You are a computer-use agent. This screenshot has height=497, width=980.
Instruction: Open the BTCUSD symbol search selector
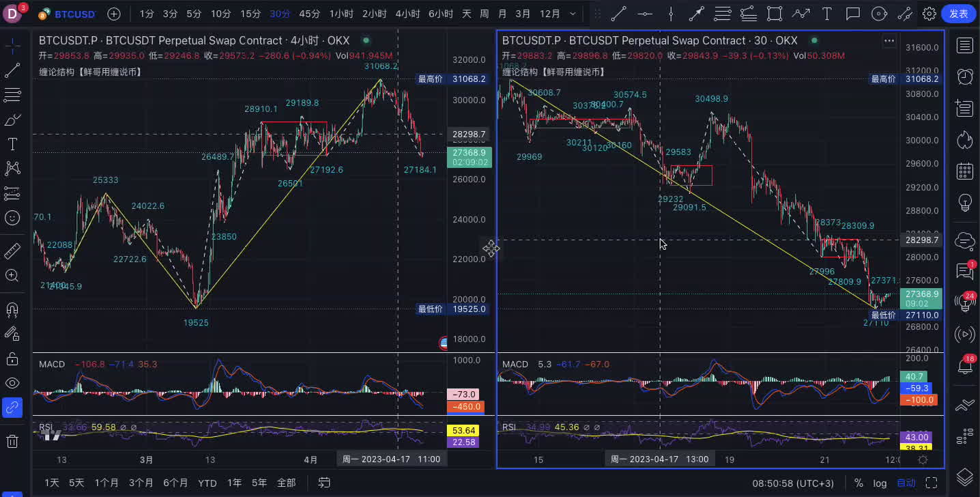67,14
